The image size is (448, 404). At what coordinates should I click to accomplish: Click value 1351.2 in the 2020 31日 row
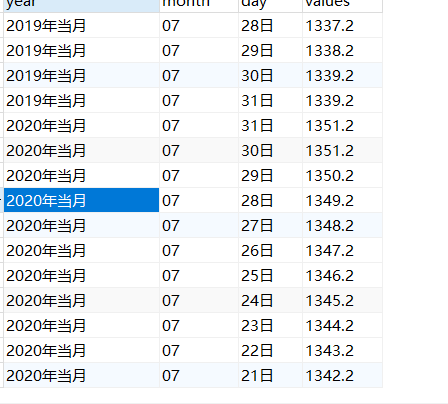click(342, 125)
